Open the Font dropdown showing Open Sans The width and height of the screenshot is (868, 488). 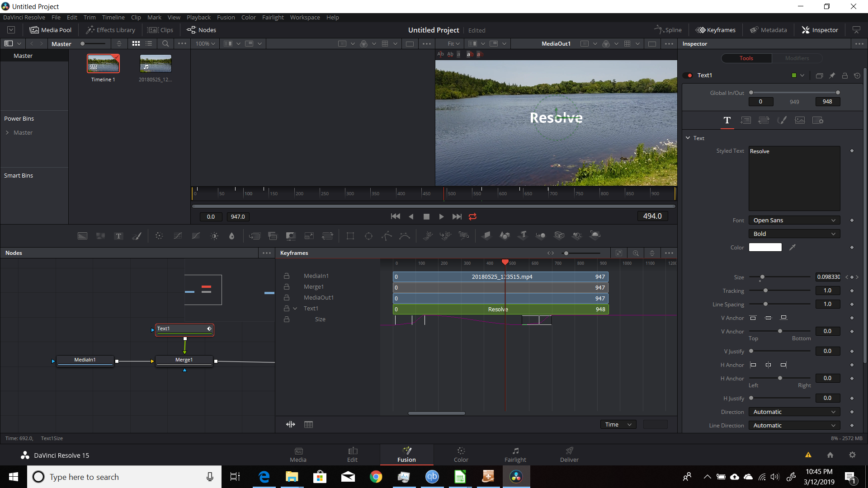point(794,220)
